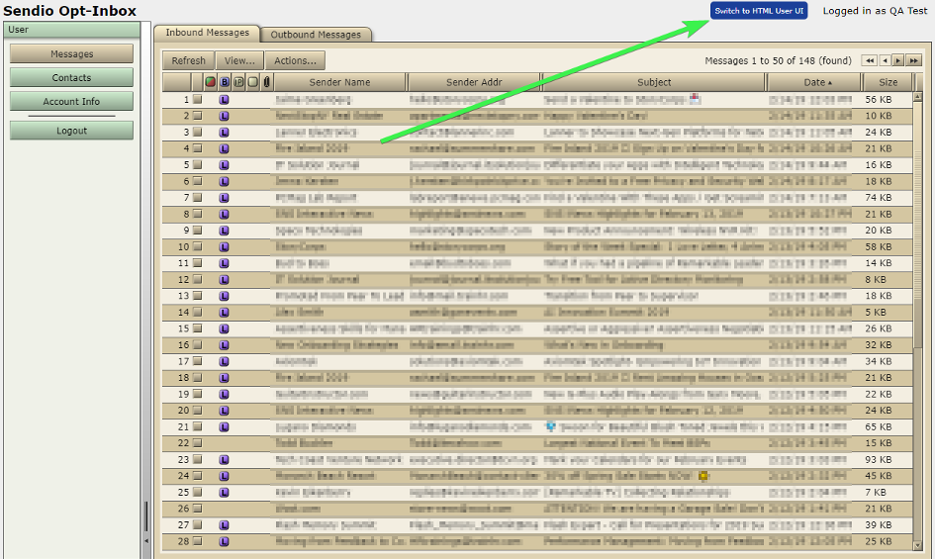
Task: Click the purple L icon in row 2
Action: coord(224,116)
